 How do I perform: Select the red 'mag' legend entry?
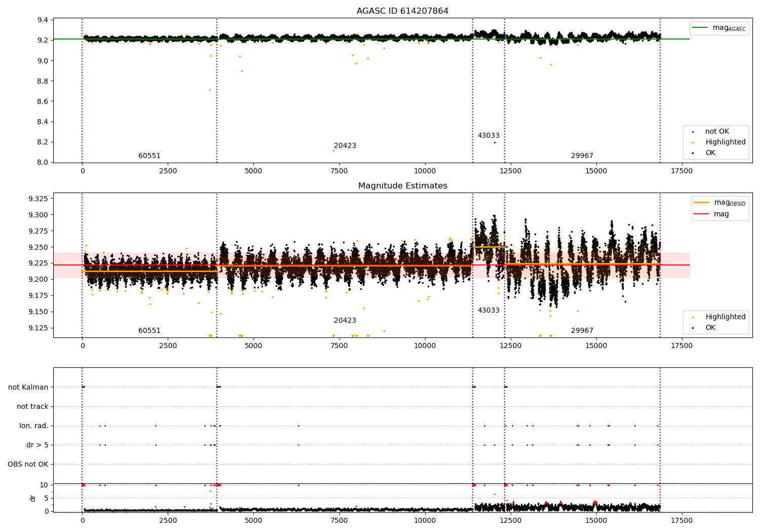pos(711,214)
